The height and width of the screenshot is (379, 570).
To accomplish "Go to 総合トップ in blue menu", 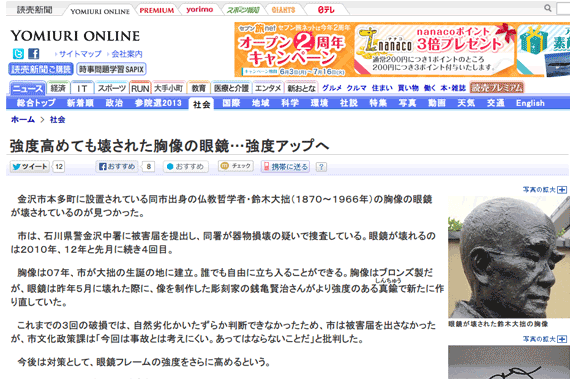I will point(36,103).
